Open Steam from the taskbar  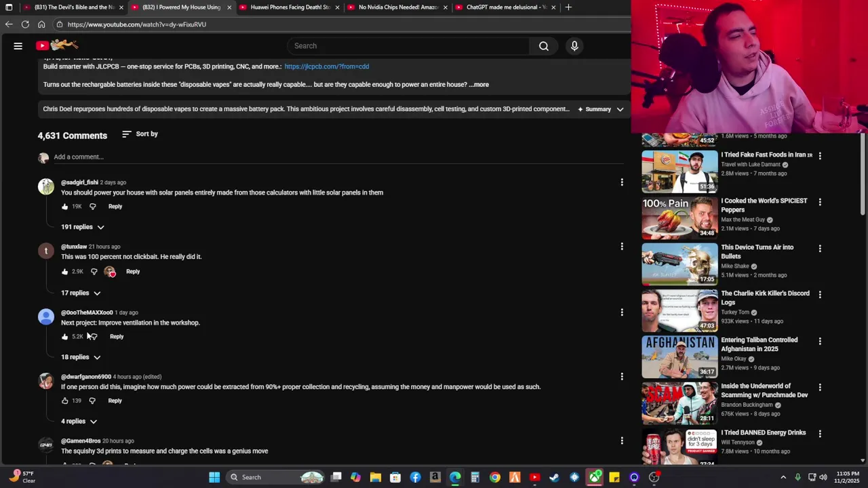click(x=554, y=477)
